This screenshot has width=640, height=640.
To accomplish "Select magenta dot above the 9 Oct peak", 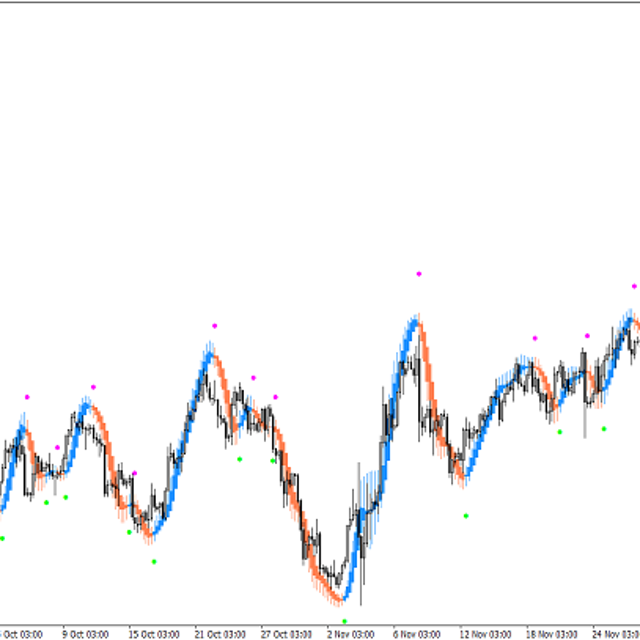I will [93, 387].
